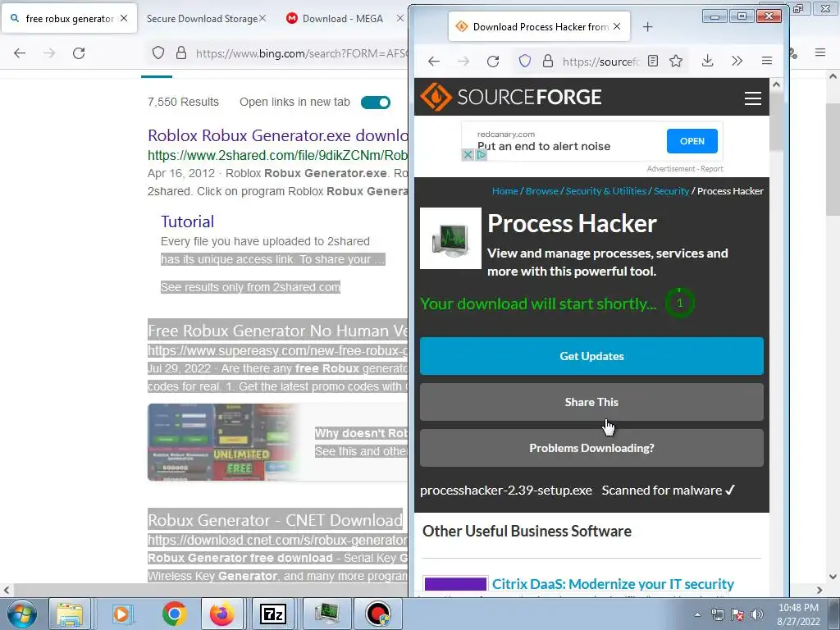Open the Tutorial sublink

coord(188,221)
